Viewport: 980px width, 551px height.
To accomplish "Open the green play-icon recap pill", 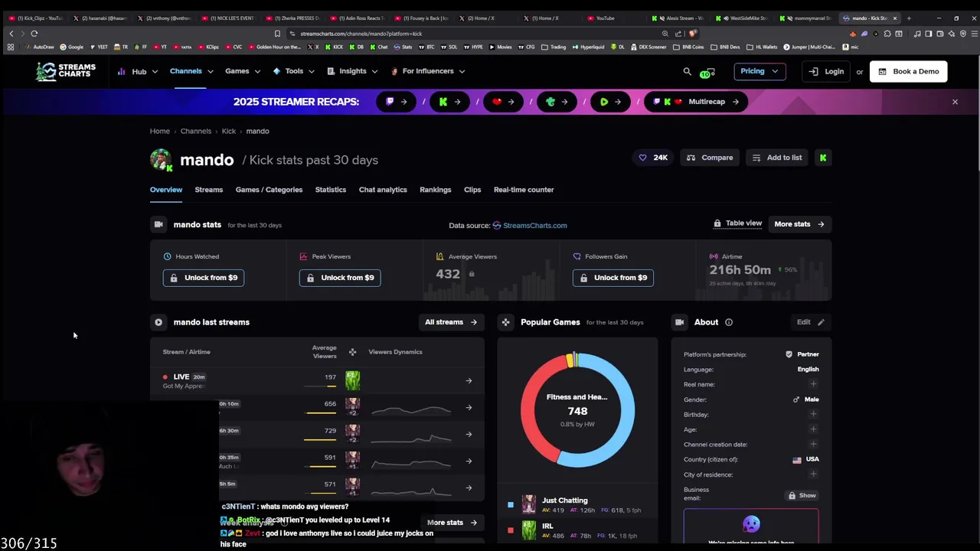I will pos(611,102).
